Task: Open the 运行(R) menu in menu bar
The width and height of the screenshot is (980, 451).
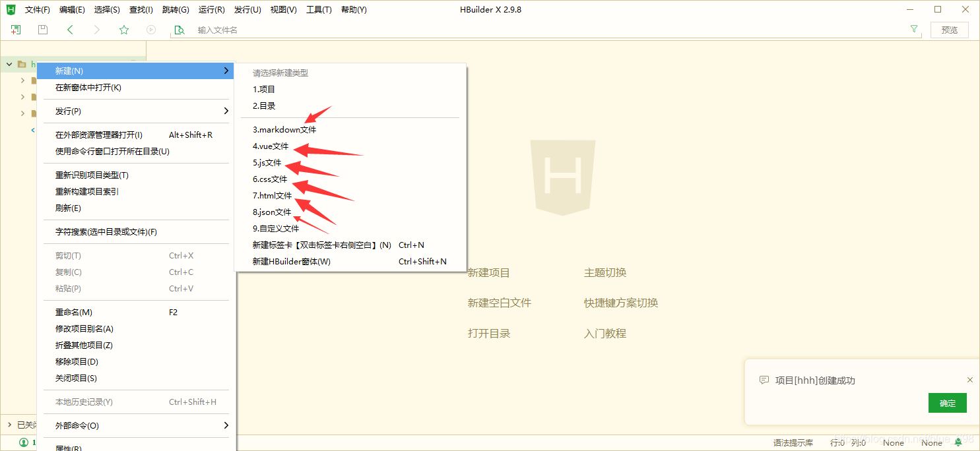Action: [211, 10]
